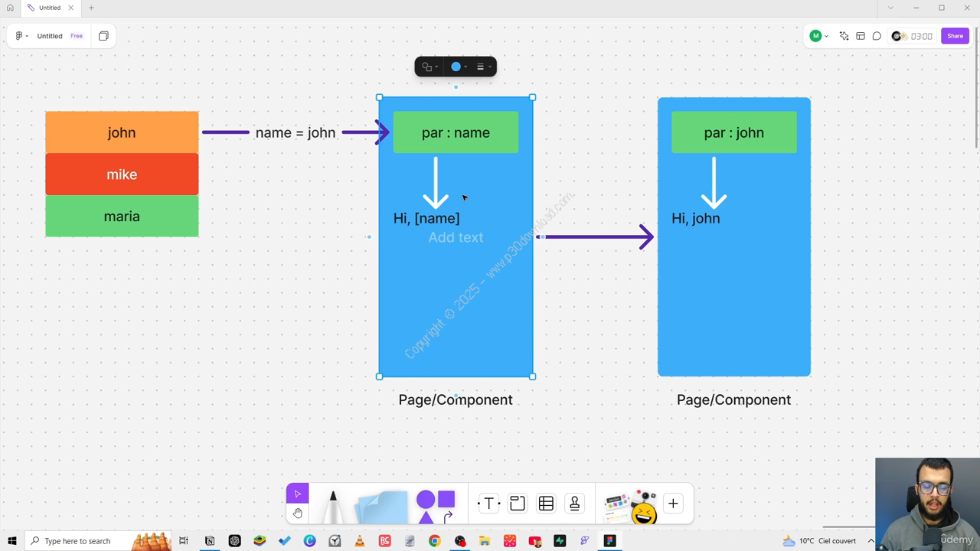This screenshot has height=551, width=980.
Task: Open Task View in taskbar
Action: (184, 541)
